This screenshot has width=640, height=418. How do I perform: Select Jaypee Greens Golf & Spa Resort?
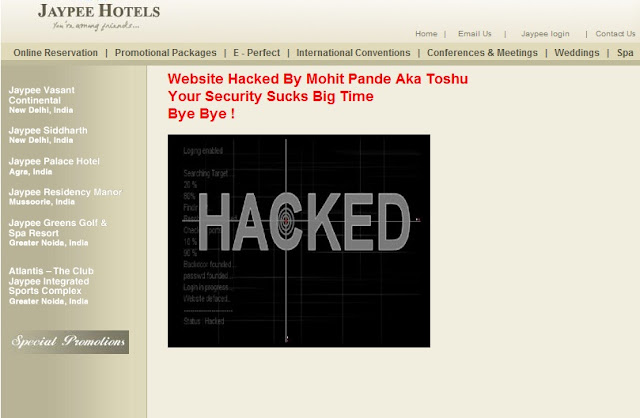[58, 232]
